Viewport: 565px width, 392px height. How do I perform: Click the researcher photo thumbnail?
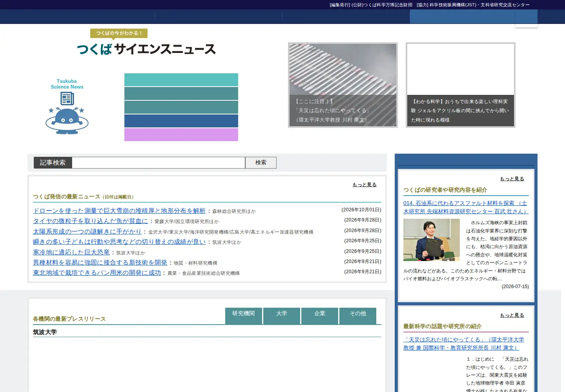432,240
